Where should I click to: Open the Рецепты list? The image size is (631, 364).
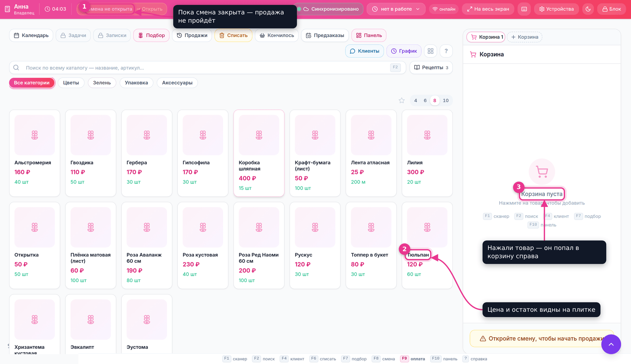[x=431, y=67]
